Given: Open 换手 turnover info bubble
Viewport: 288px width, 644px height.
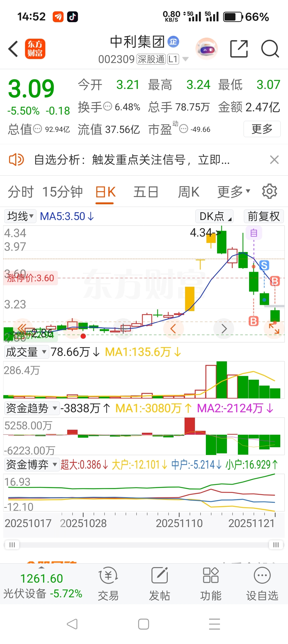Looking at the screenshot, I should [107, 107].
